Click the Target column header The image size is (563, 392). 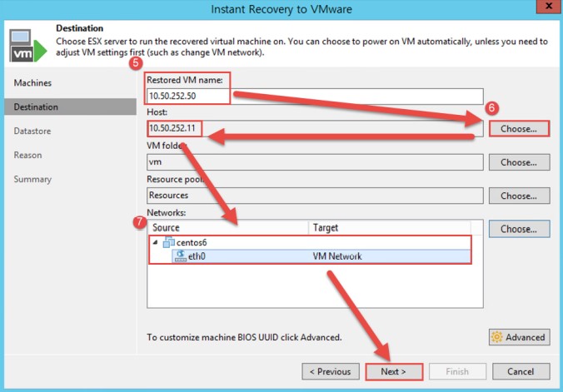pos(390,227)
